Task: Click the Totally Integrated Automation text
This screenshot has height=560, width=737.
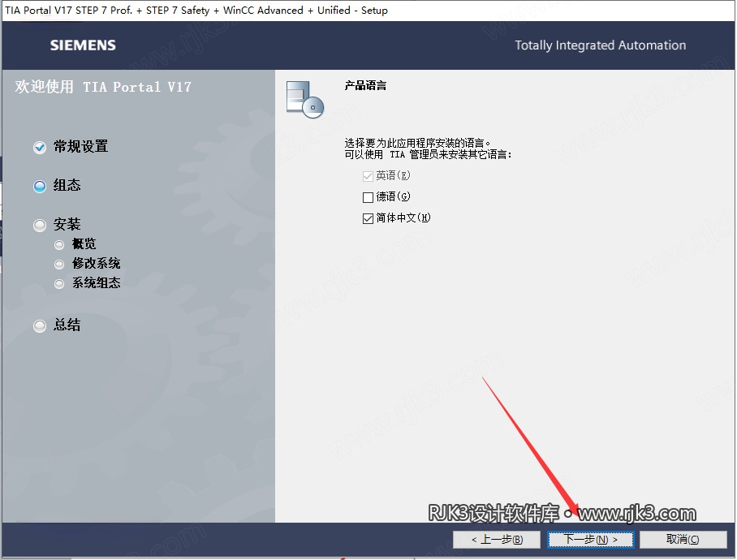Action: 600,45
